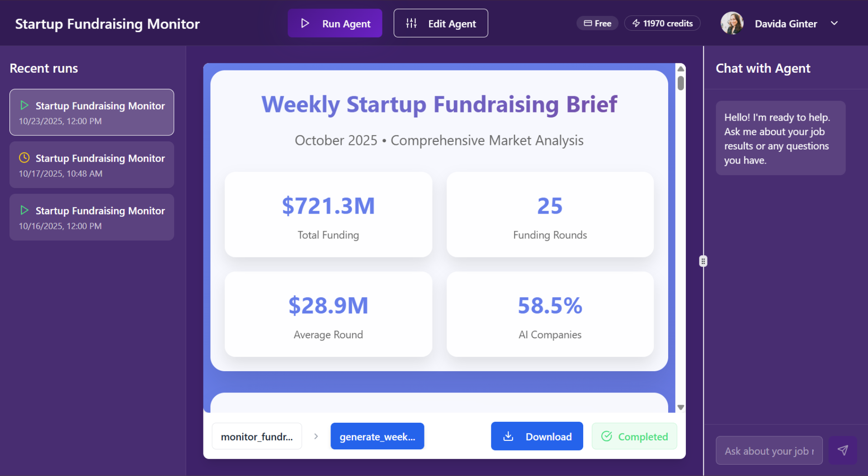Click the play icon on 10/16/2025 run
The width and height of the screenshot is (868, 476).
click(24, 210)
